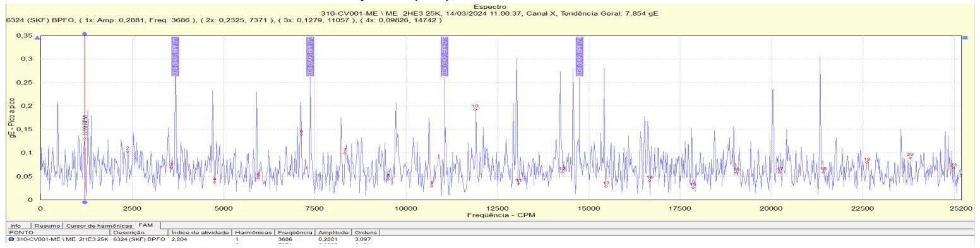This screenshot has height=248, width=980.
Task: Click the first BPFO x1 harmonic label
Action: point(176,57)
